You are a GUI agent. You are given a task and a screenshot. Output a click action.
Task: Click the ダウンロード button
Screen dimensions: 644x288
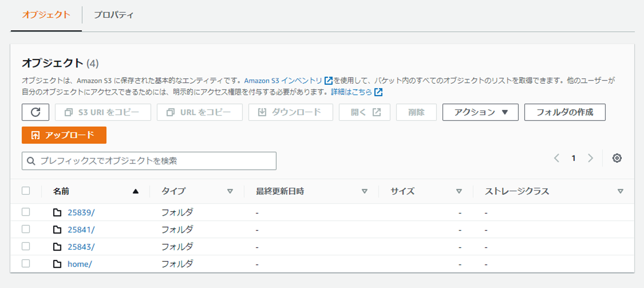[290, 112]
